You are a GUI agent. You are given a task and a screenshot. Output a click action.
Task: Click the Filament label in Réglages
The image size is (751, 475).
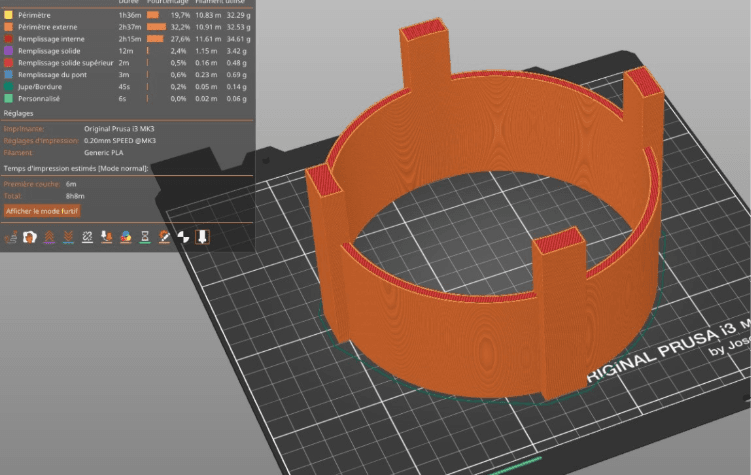point(18,153)
